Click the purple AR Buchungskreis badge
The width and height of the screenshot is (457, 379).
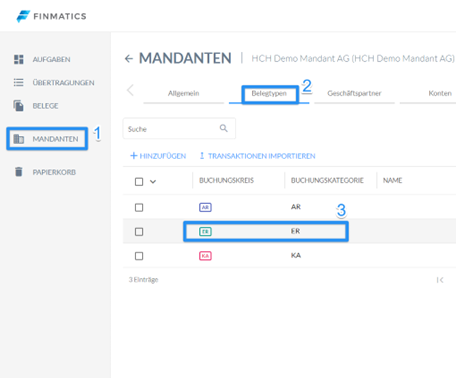pyautogui.click(x=205, y=207)
